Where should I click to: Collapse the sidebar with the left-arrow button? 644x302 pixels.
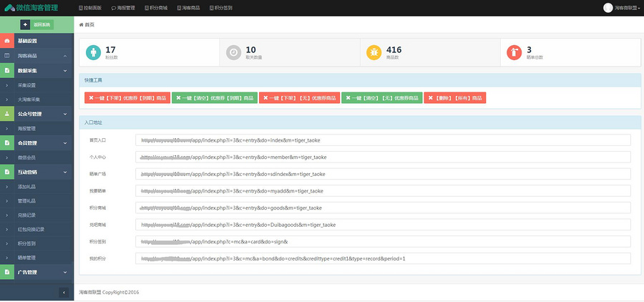pos(64,292)
